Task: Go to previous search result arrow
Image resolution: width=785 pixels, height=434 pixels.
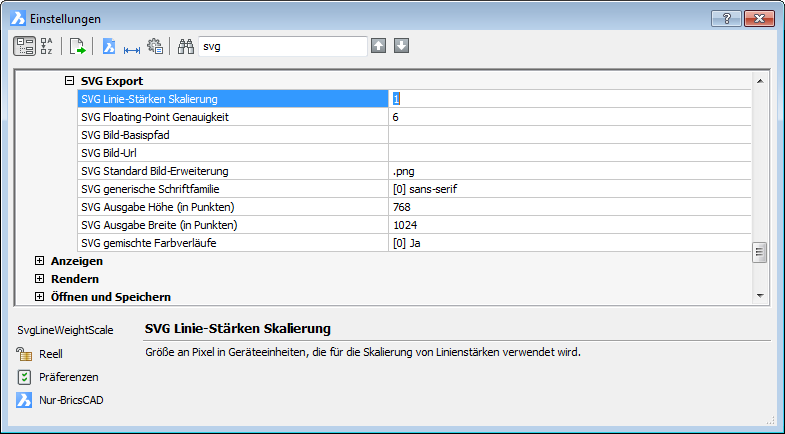Action: 378,46
